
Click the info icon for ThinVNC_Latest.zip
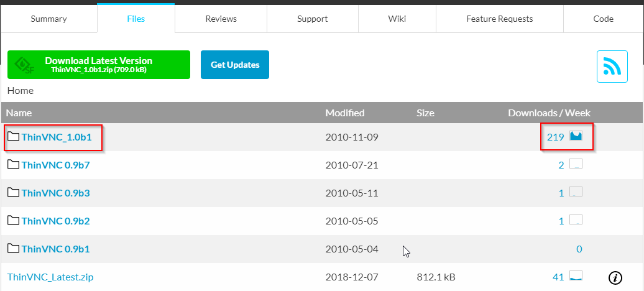(x=615, y=277)
